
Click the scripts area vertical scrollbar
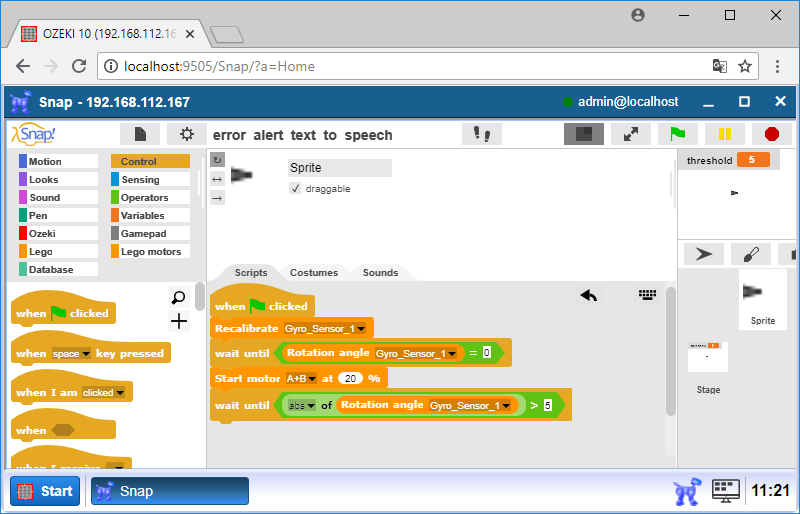point(671,352)
